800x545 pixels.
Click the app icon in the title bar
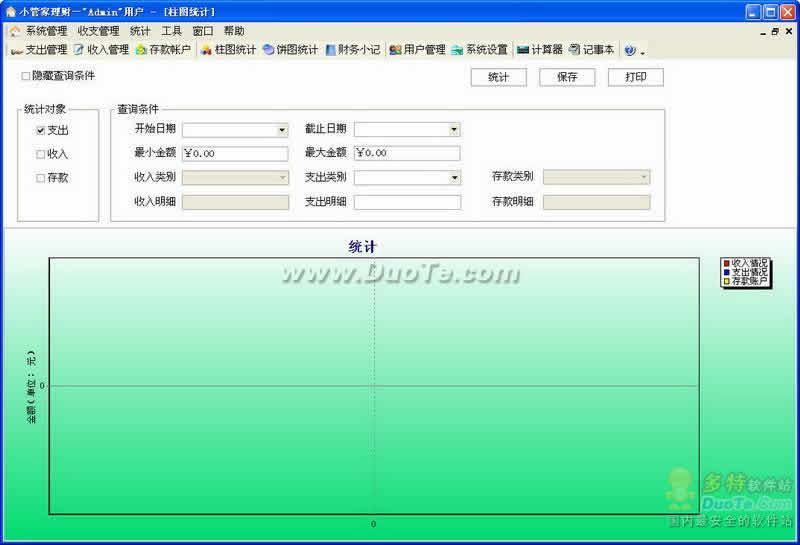tap(11, 11)
